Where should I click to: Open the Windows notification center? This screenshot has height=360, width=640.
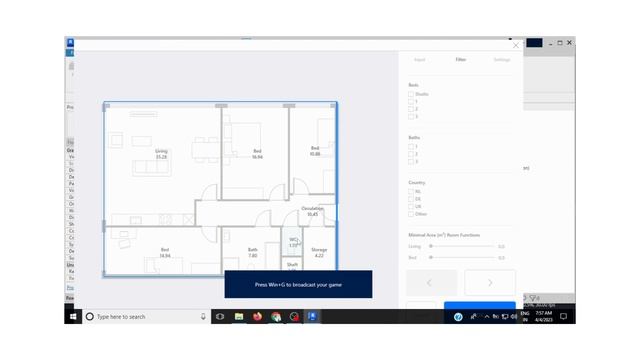pyautogui.click(x=564, y=317)
